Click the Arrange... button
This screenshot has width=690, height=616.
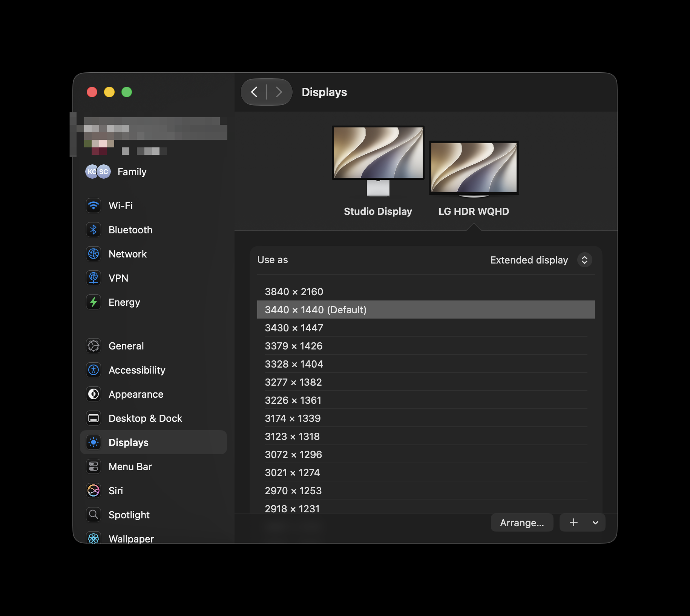coord(522,523)
